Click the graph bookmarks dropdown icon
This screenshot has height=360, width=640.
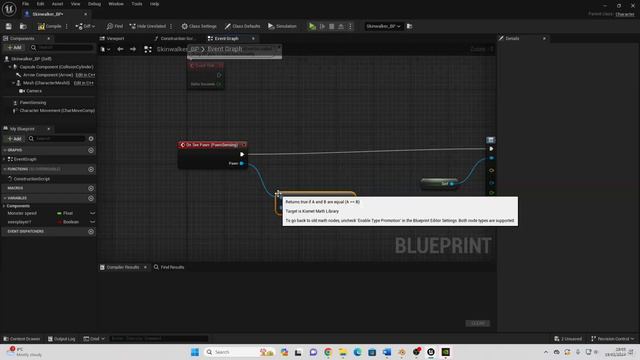pyautogui.click(x=105, y=49)
